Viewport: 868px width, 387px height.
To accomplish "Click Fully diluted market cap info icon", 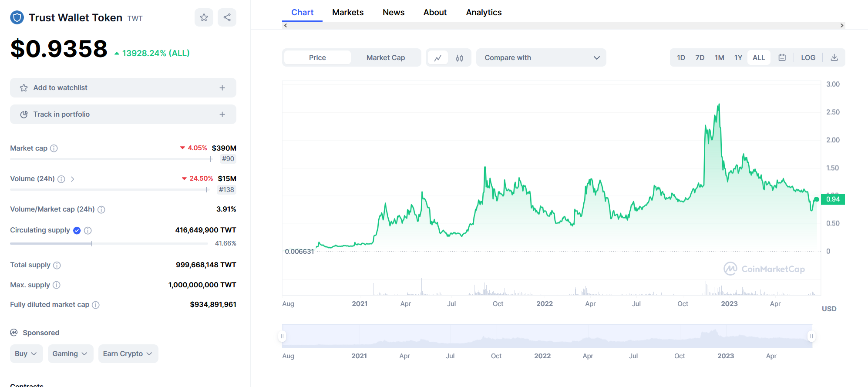I will 96,305.
